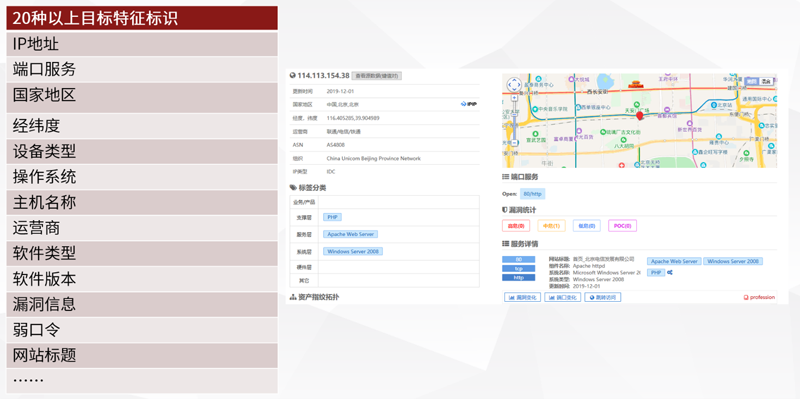Click PHP tag in the support layer row
The height and width of the screenshot is (399, 800).
pos(332,217)
